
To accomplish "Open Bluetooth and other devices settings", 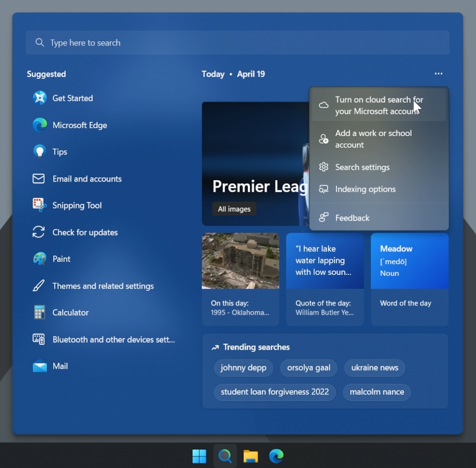I will (113, 339).
